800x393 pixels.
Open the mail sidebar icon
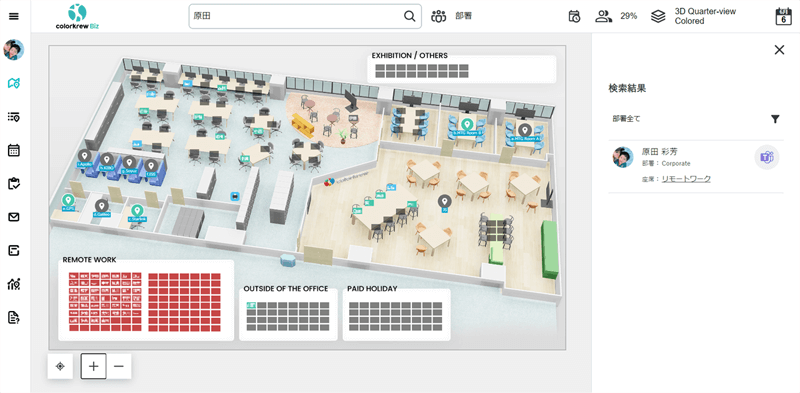(14, 217)
